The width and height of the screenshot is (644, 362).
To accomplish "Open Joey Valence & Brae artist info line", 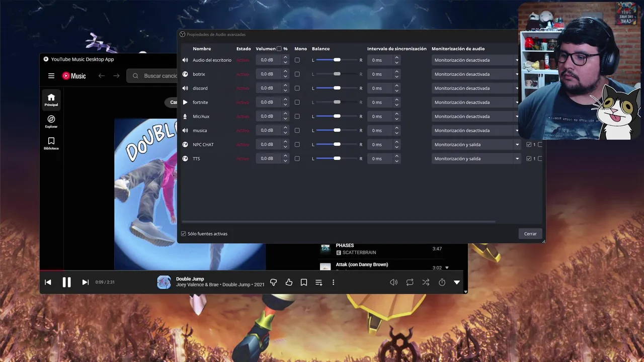I will coord(220,285).
